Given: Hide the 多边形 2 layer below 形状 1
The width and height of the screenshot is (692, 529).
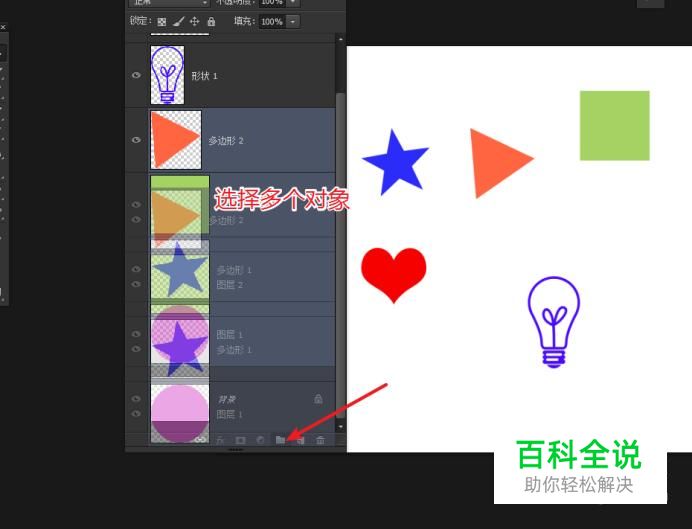Looking at the screenshot, I should pyautogui.click(x=136, y=140).
